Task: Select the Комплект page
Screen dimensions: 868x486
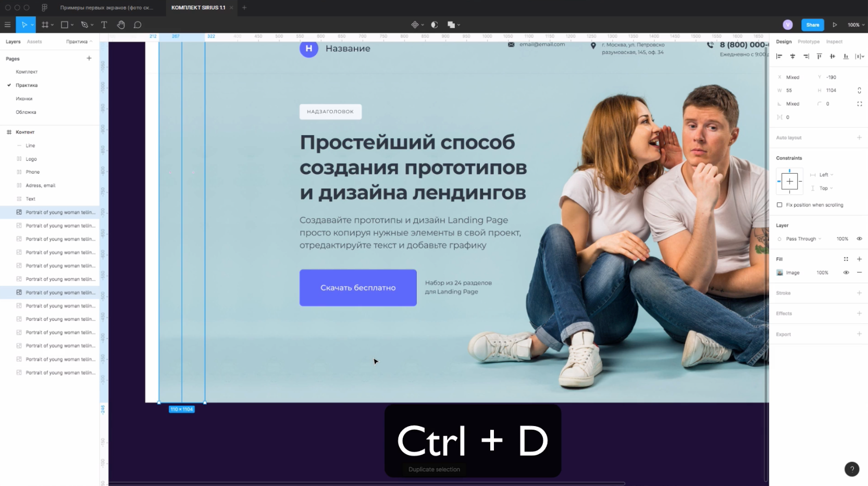Action: pos(27,72)
